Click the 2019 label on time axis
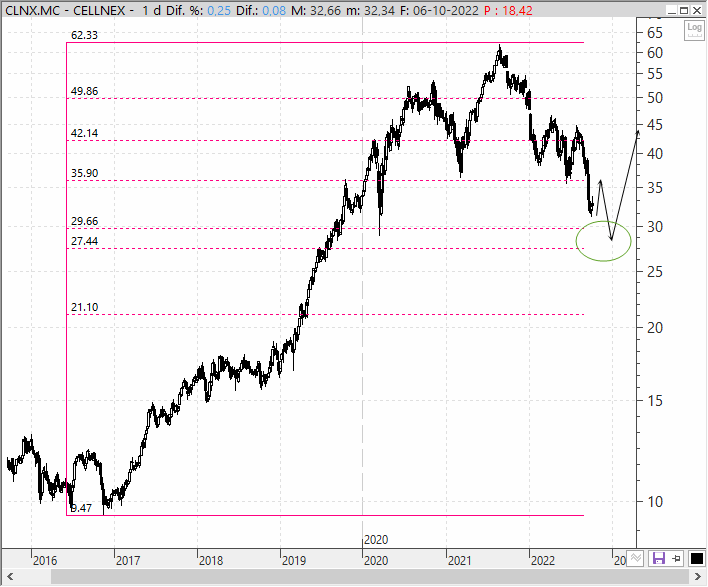The image size is (708, 587). tap(294, 561)
